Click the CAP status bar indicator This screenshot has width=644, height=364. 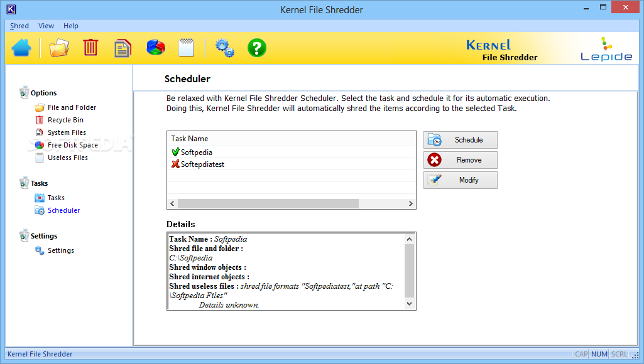[x=581, y=354]
